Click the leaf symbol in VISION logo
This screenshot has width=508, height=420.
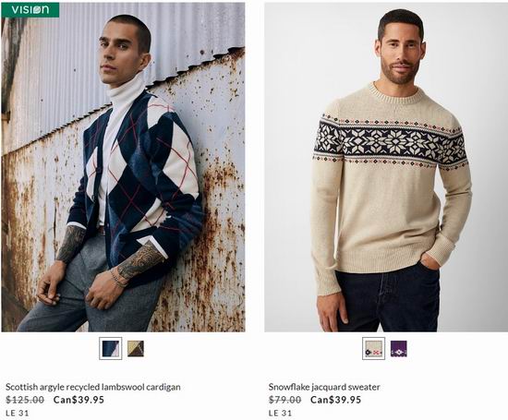point(36,10)
